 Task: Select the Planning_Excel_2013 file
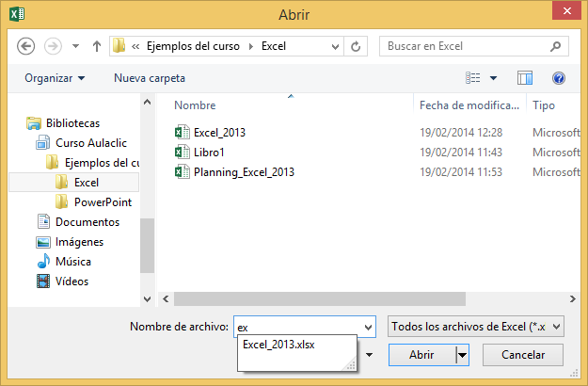[x=244, y=172]
